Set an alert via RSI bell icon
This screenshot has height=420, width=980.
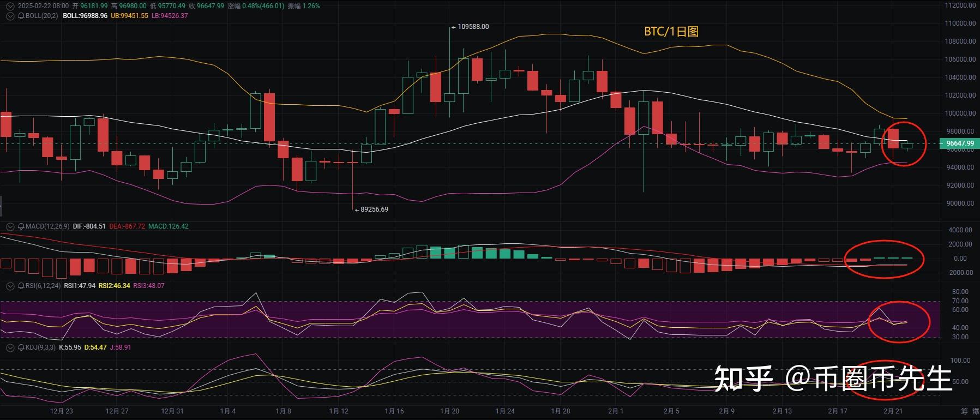[21, 286]
